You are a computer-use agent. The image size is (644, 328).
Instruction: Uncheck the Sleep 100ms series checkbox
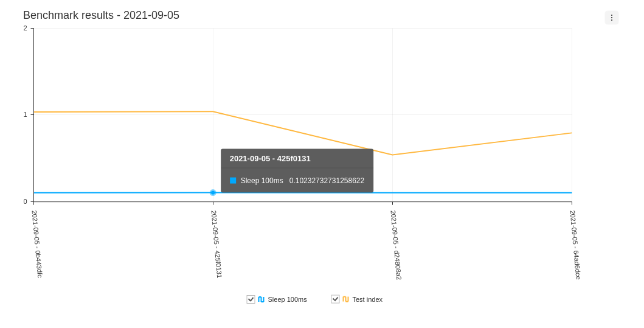(x=251, y=299)
